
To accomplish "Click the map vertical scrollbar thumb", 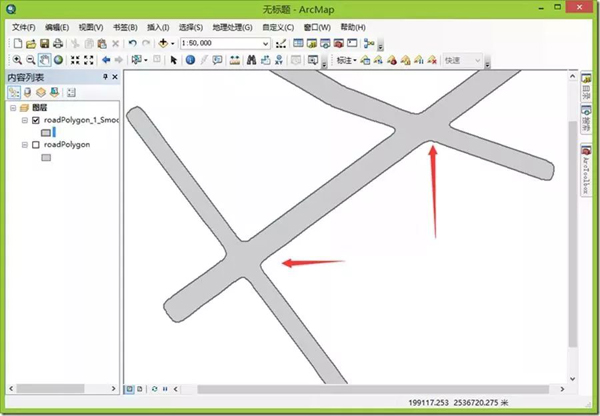I will click(x=572, y=234).
